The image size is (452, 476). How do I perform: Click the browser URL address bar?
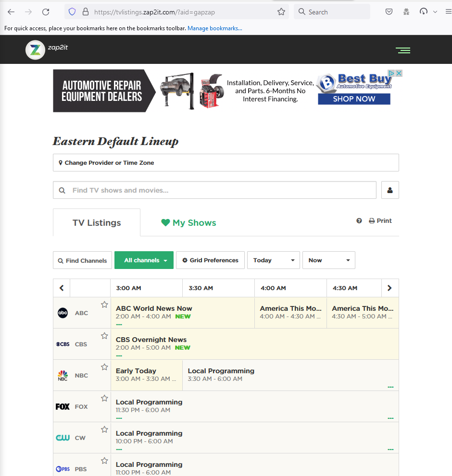[x=176, y=12]
